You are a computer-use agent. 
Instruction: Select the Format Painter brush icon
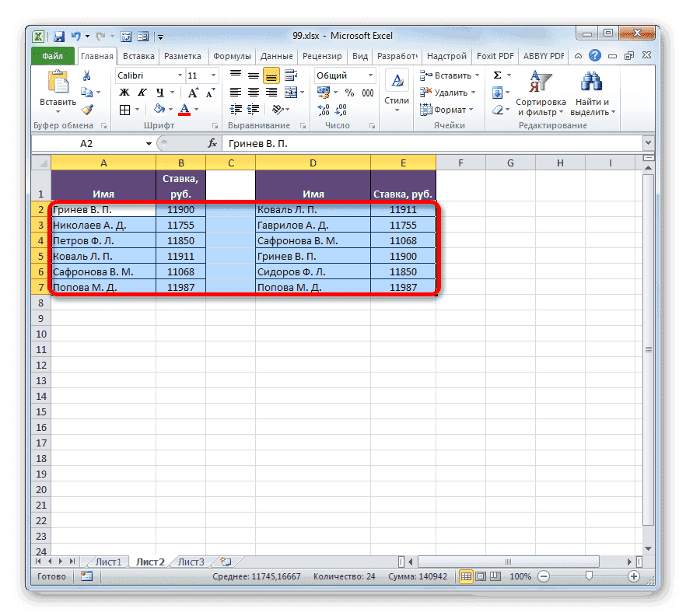click(87, 110)
